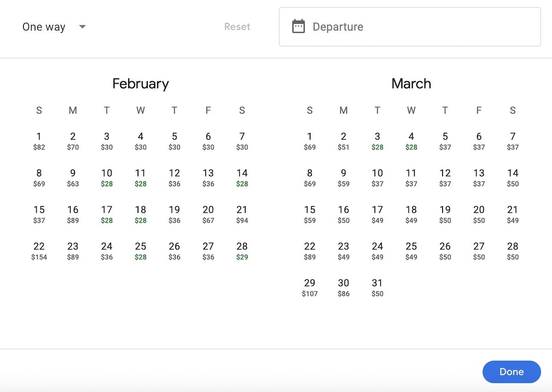This screenshot has height=392, width=552.
Task: Pick February 21 at $94
Action: tap(242, 214)
